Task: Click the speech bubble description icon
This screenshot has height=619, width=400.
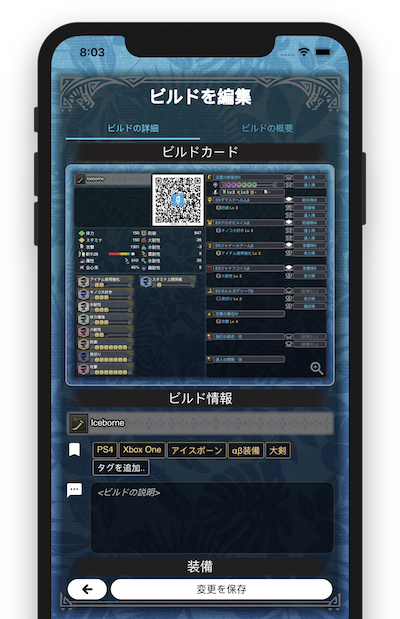Action: (74, 490)
